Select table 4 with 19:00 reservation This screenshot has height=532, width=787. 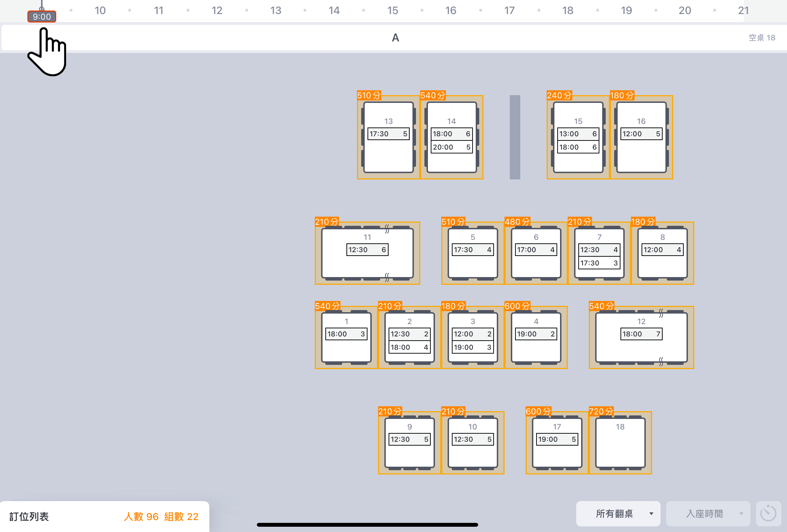(536, 349)
